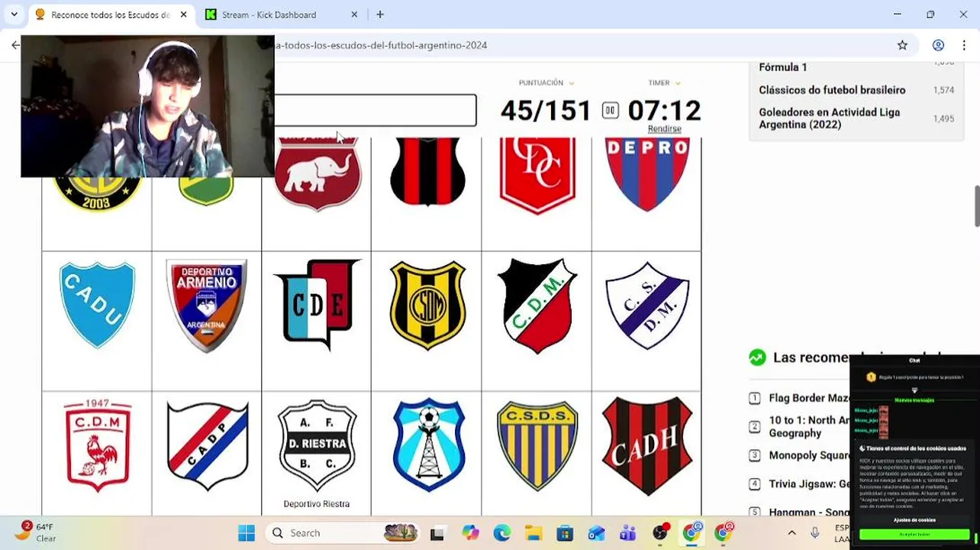Open the 10 to 1: North America Geography quiz
Viewport: 980px width, 550px height.
(x=809, y=426)
